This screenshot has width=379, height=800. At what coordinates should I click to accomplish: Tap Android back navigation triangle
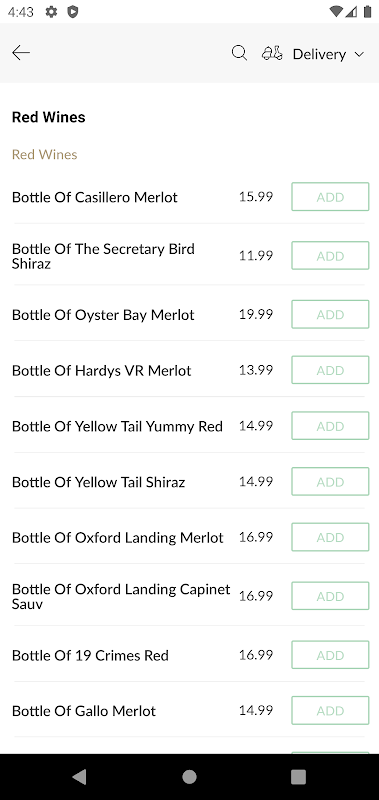point(80,777)
